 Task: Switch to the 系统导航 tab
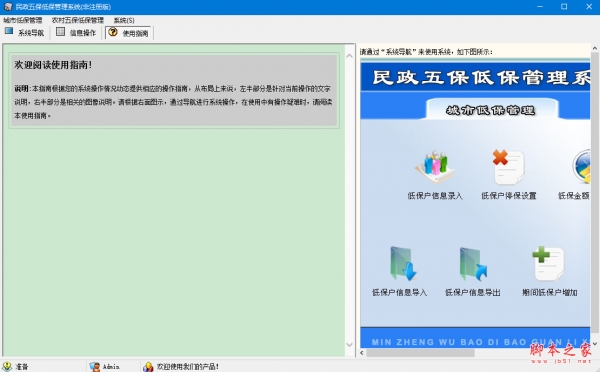point(24,33)
